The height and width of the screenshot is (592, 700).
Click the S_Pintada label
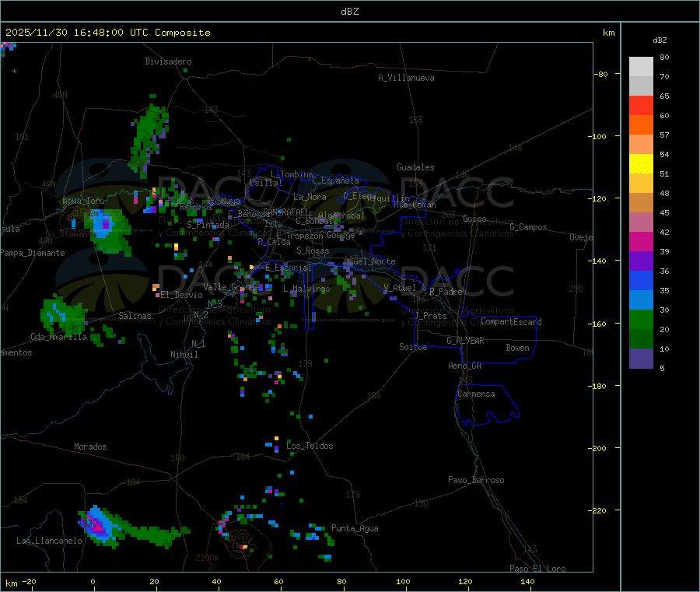[208, 225]
